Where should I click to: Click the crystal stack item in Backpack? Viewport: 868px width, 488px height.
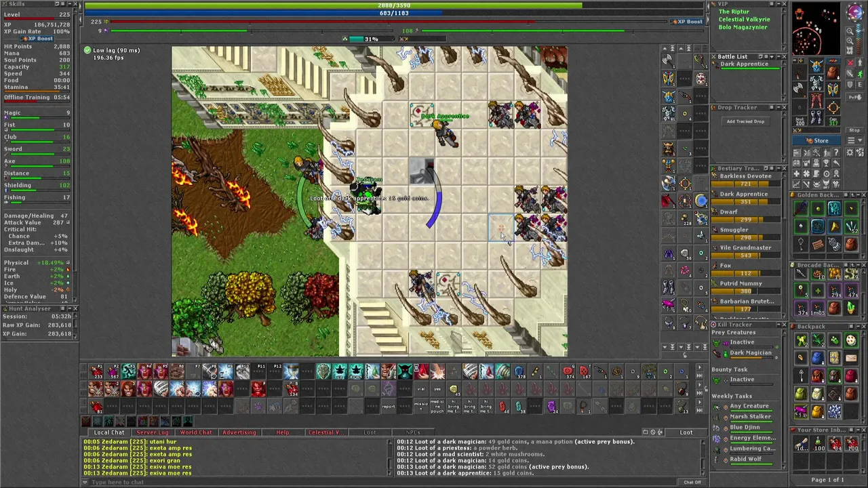[833, 411]
